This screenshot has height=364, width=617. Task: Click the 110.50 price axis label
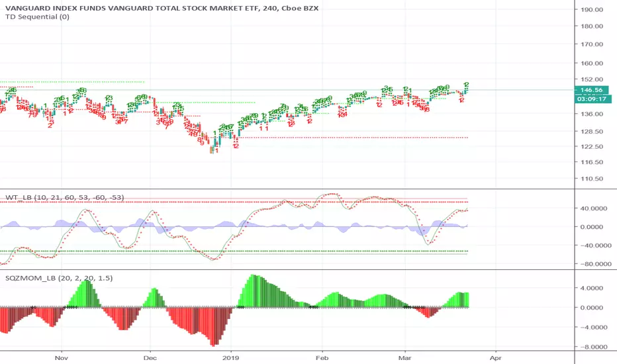592,179
